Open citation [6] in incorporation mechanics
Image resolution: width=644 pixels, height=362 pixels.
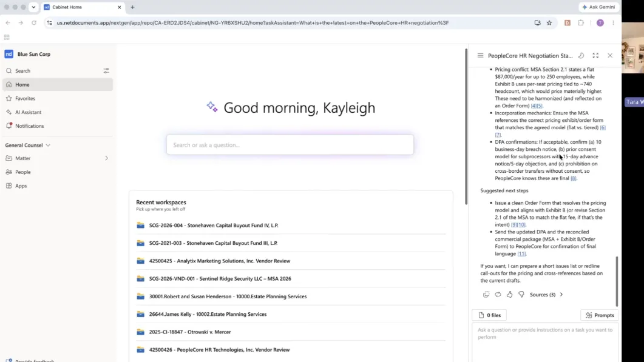coord(603,128)
